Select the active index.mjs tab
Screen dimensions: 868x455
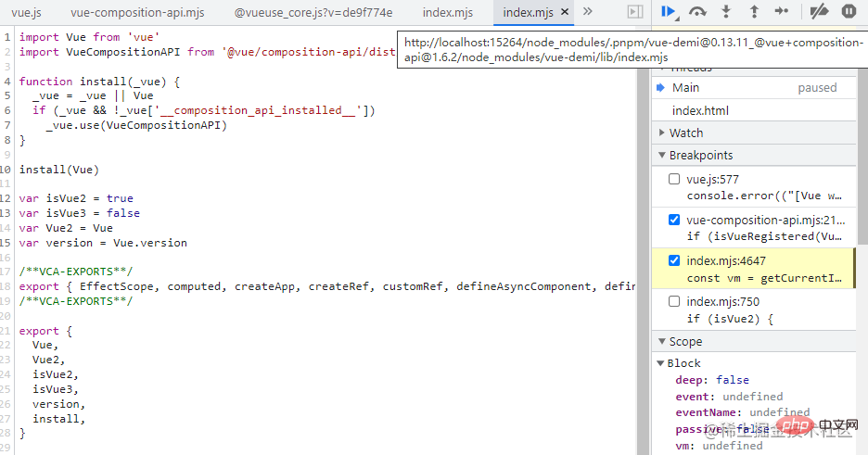pos(528,12)
